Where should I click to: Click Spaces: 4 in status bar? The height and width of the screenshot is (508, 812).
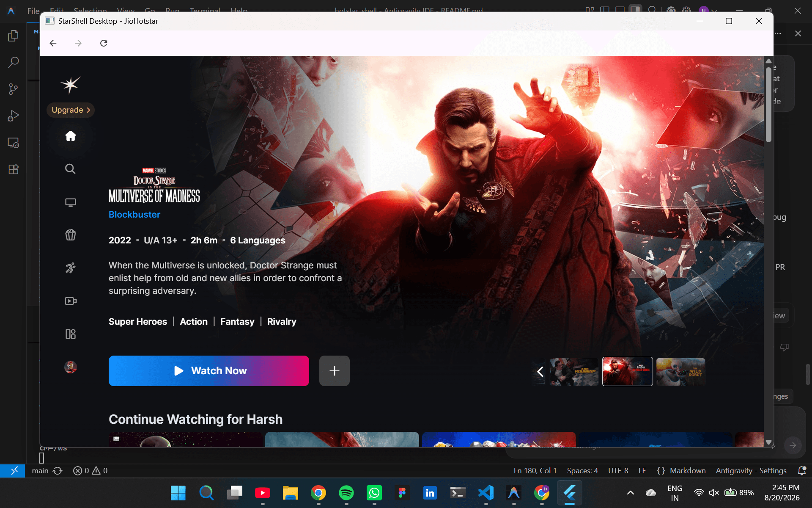pyautogui.click(x=582, y=471)
